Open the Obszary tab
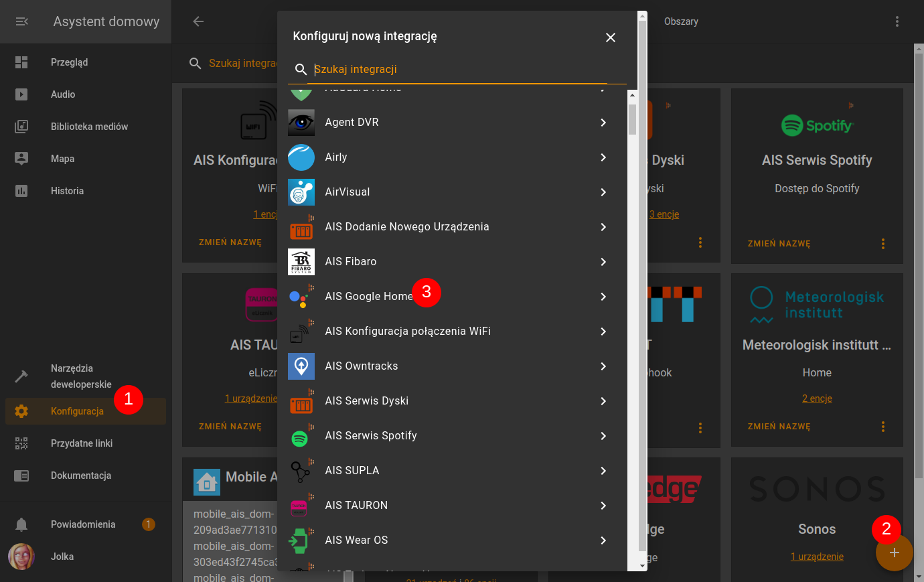The width and height of the screenshot is (924, 582). click(681, 21)
